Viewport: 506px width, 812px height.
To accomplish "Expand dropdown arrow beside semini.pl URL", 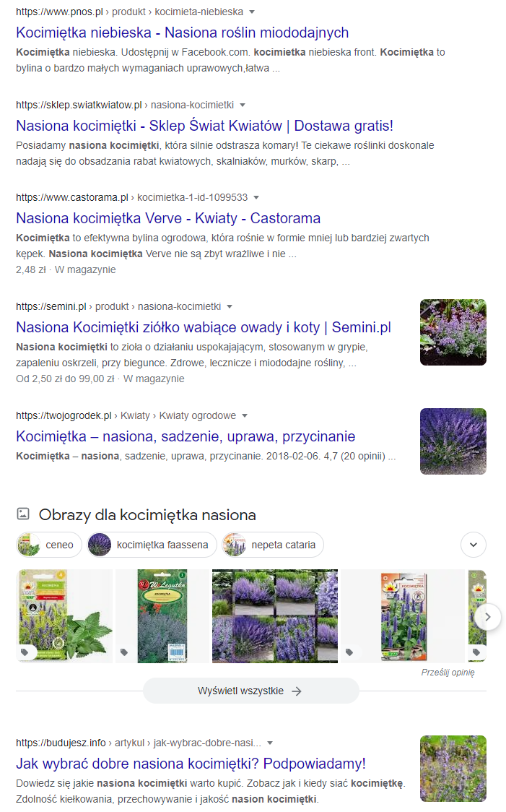I will [230, 306].
